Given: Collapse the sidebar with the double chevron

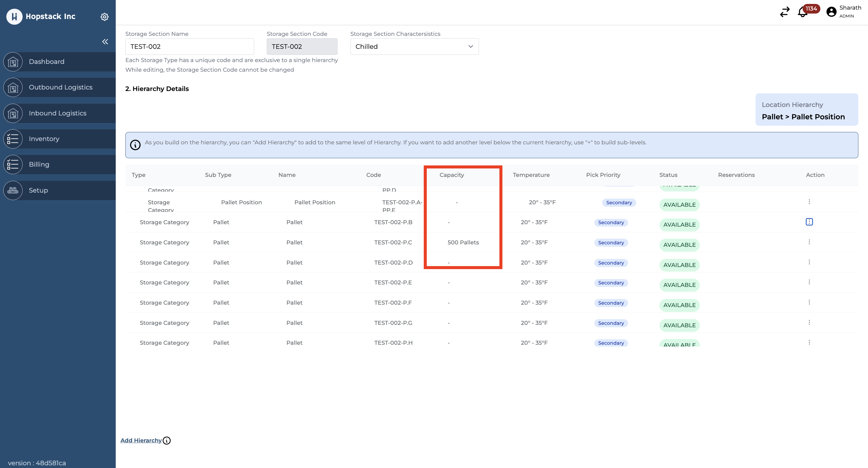Looking at the screenshot, I should [105, 42].
